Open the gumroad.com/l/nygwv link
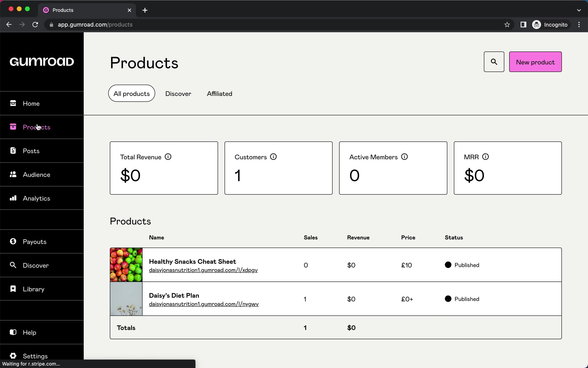 pos(204,304)
